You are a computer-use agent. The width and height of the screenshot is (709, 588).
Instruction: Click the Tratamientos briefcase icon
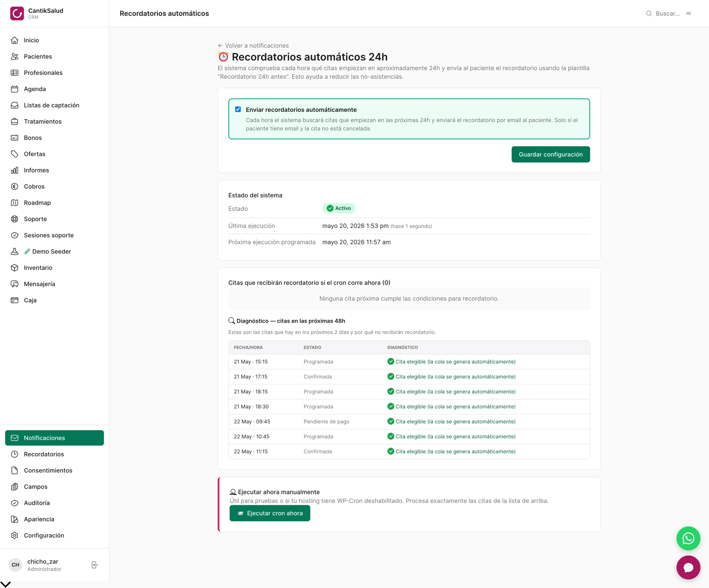(x=14, y=121)
